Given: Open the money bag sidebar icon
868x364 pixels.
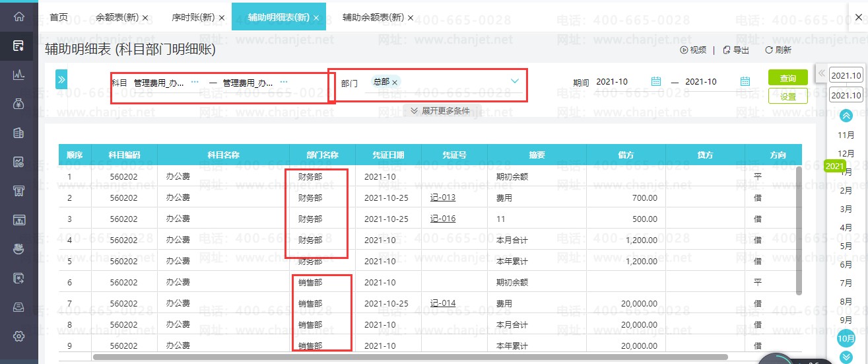Looking at the screenshot, I should 18,104.
